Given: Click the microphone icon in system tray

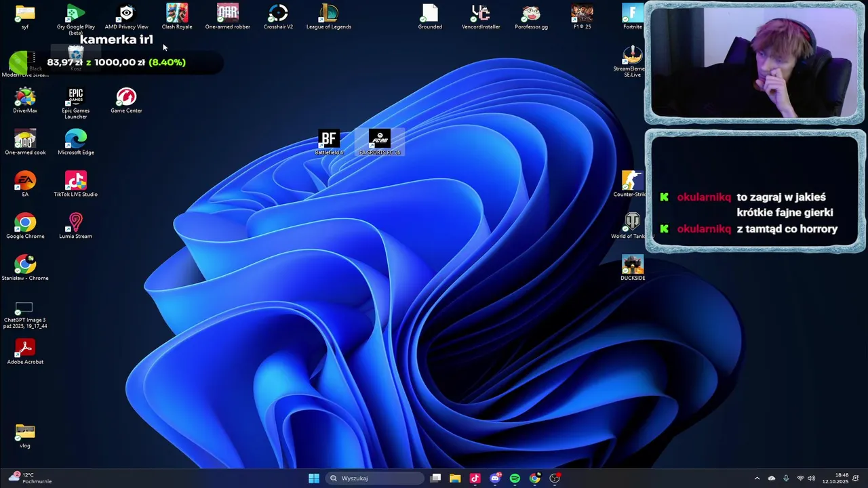Looking at the screenshot, I should coord(786,479).
